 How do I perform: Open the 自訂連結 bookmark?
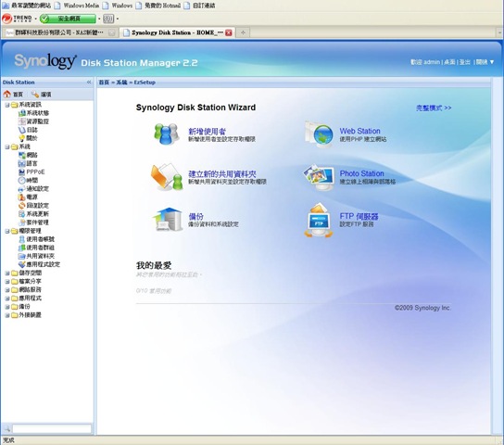(x=199, y=6)
